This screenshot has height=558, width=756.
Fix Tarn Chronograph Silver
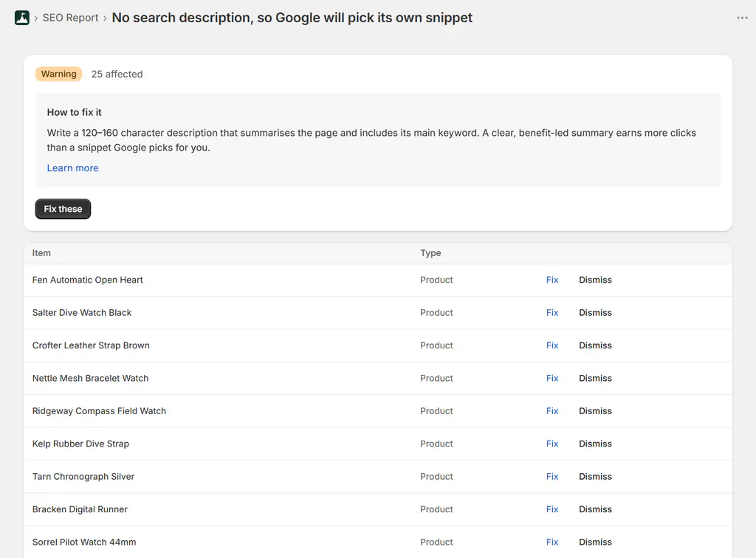tap(552, 477)
